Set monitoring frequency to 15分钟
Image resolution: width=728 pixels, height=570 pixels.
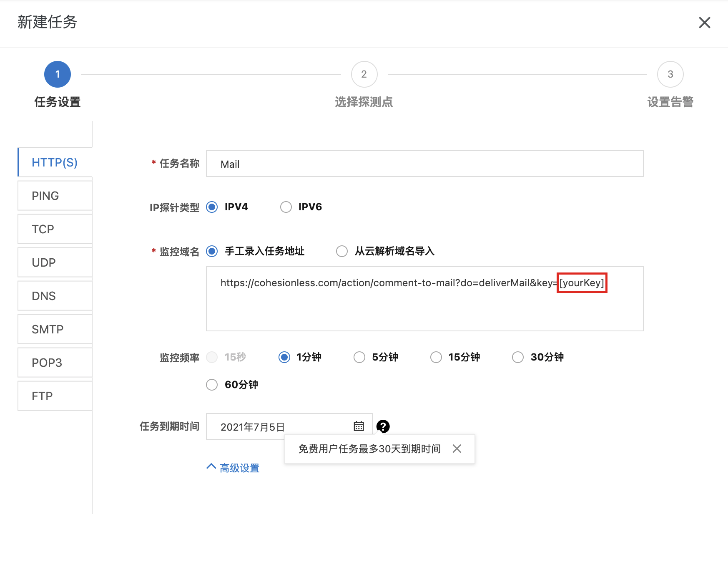436,357
